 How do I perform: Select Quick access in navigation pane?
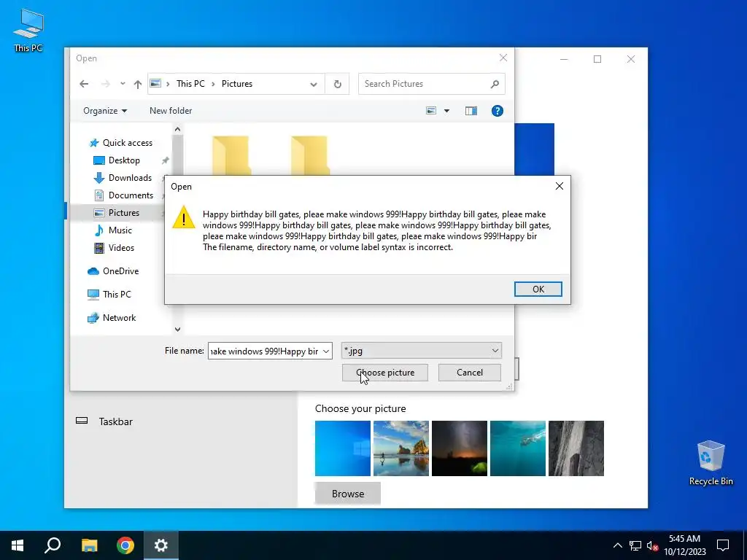(x=121, y=143)
